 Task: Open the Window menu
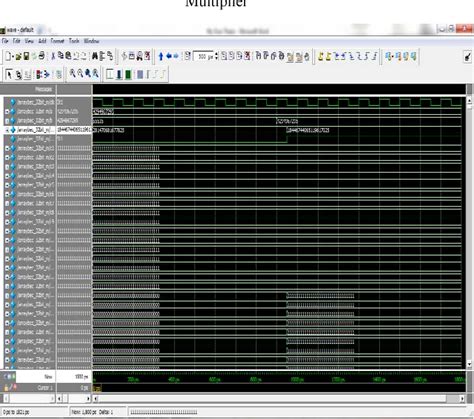(x=91, y=41)
